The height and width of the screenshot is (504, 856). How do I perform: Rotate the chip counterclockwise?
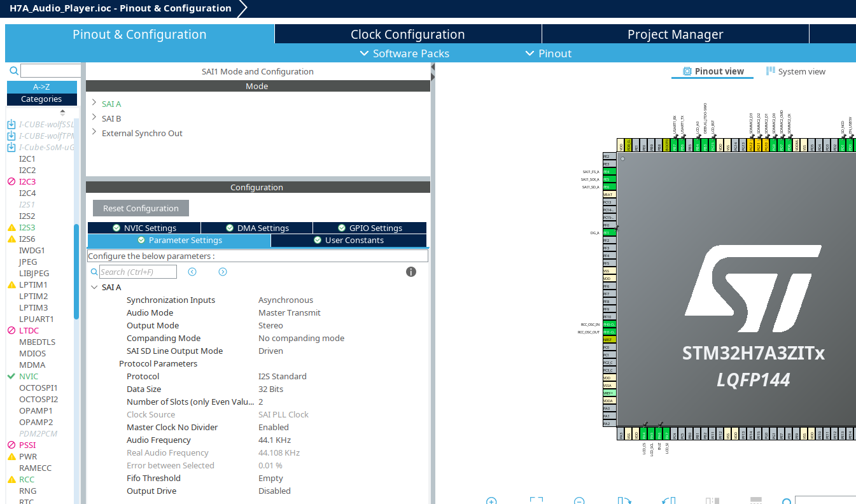coord(668,501)
